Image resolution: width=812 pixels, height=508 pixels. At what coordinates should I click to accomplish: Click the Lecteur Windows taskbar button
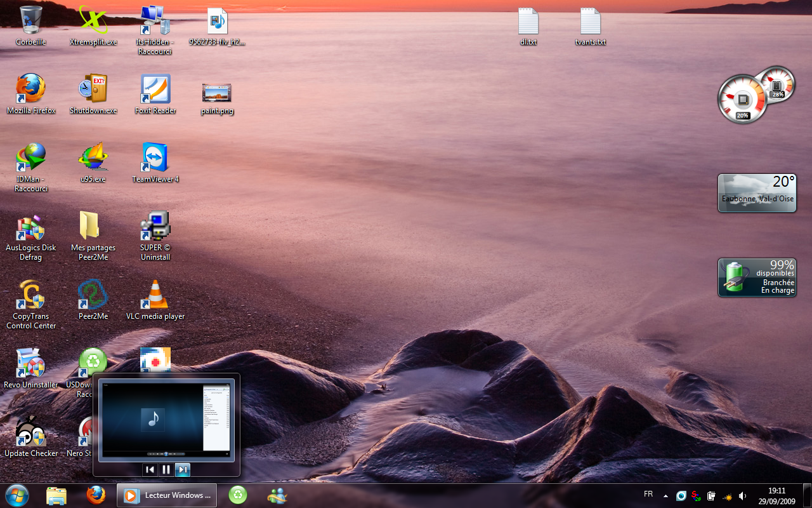[x=167, y=495]
